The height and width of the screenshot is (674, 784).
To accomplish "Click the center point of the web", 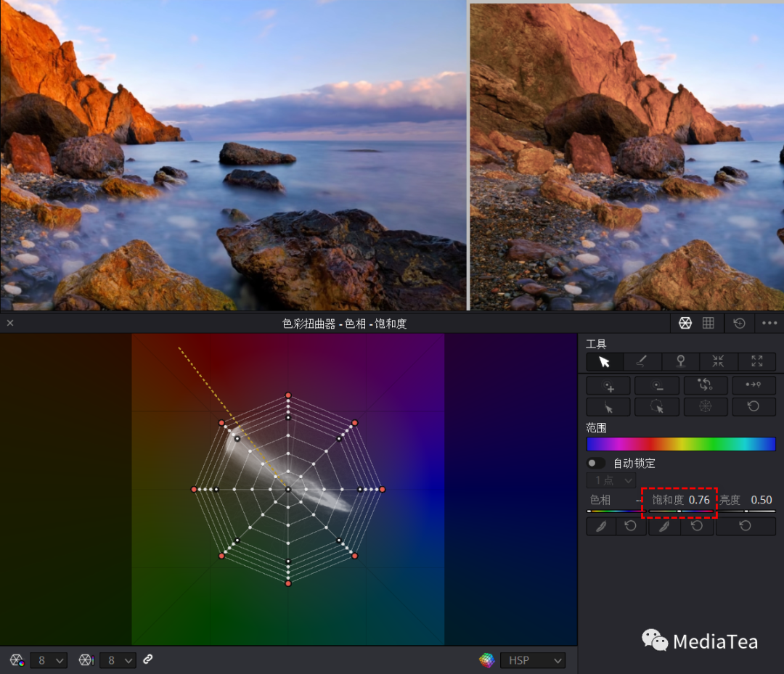I will coord(288,489).
